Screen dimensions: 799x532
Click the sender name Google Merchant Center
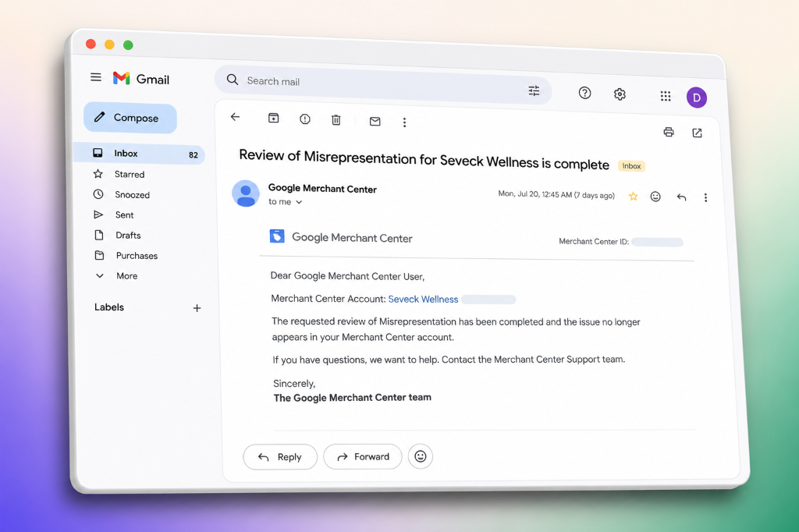pyautogui.click(x=322, y=189)
